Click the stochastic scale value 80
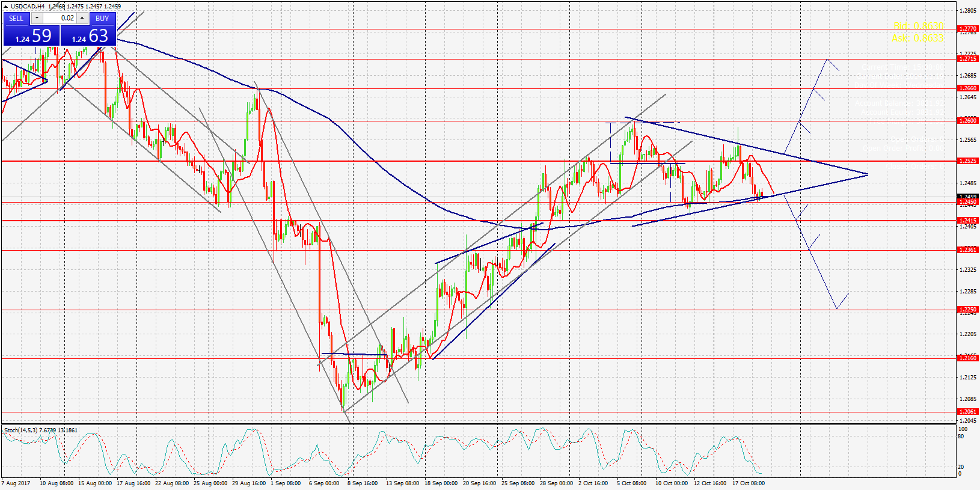Viewport: 980px width, 490px height. (961, 436)
